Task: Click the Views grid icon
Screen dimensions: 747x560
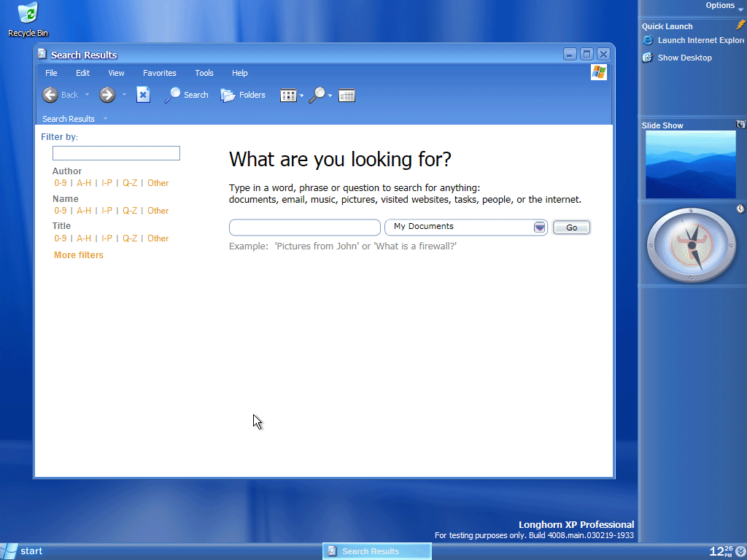Action: coord(288,96)
